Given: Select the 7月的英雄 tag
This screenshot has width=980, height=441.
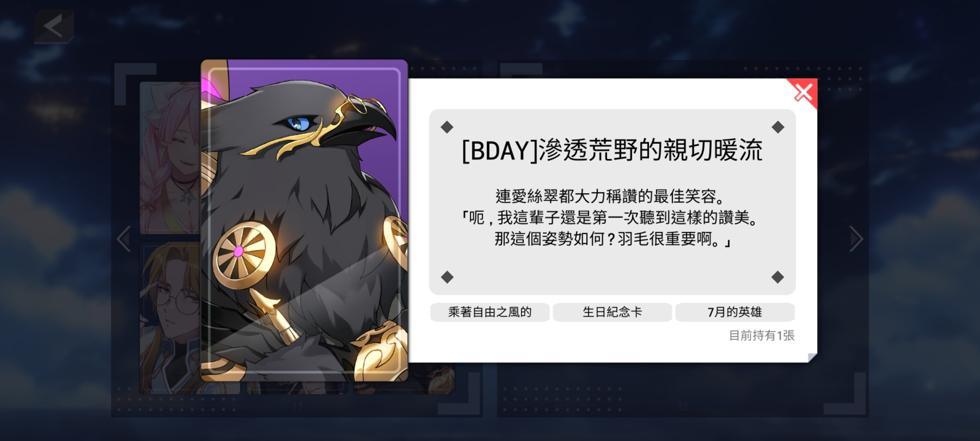Looking at the screenshot, I should tap(735, 312).
